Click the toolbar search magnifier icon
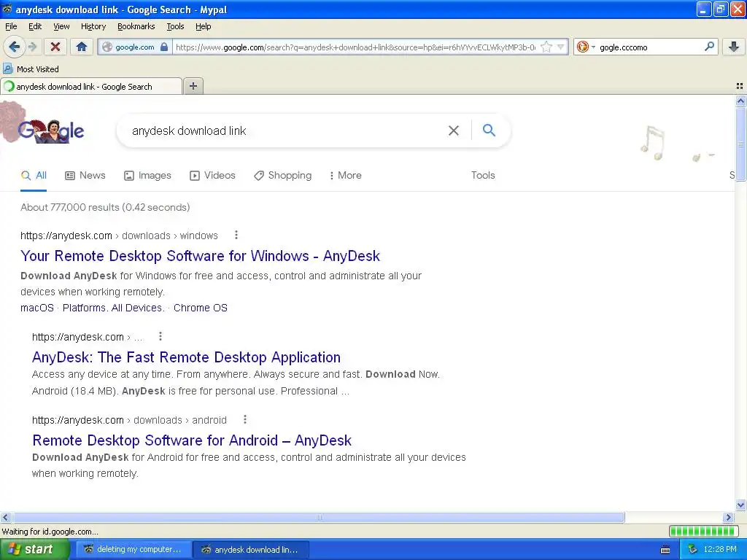This screenshot has height=560, width=747. click(709, 46)
